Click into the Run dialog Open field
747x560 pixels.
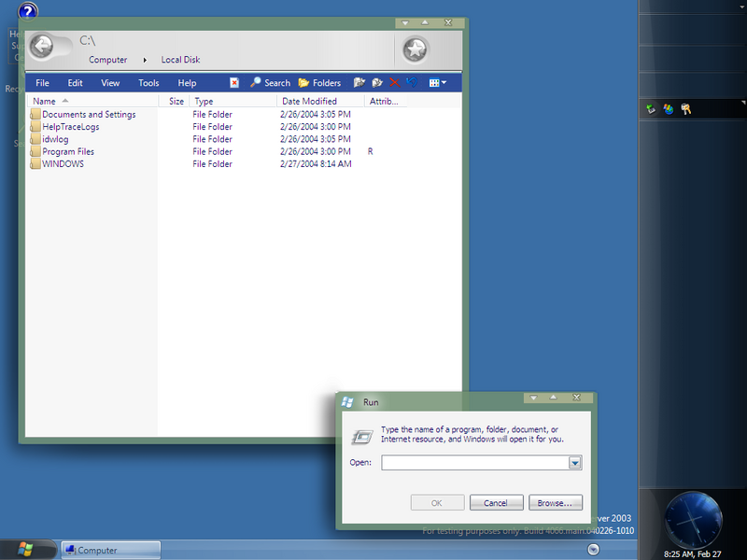475,462
